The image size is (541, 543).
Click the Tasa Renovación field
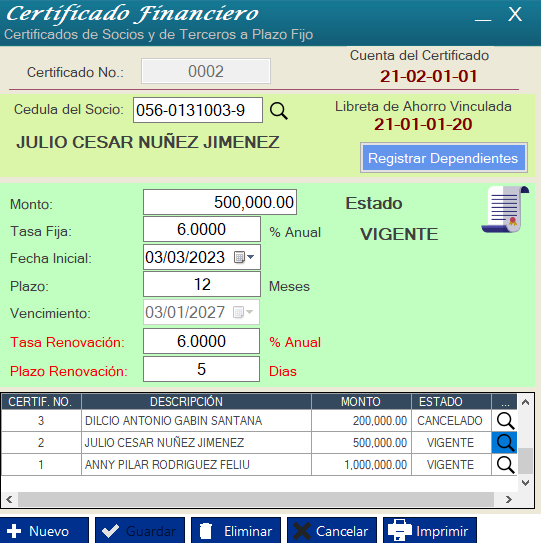(201, 341)
